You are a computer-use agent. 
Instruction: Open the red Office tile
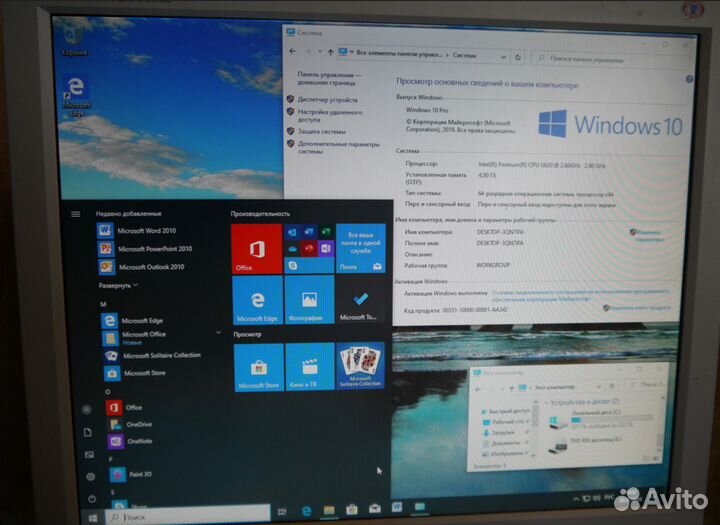coord(256,248)
